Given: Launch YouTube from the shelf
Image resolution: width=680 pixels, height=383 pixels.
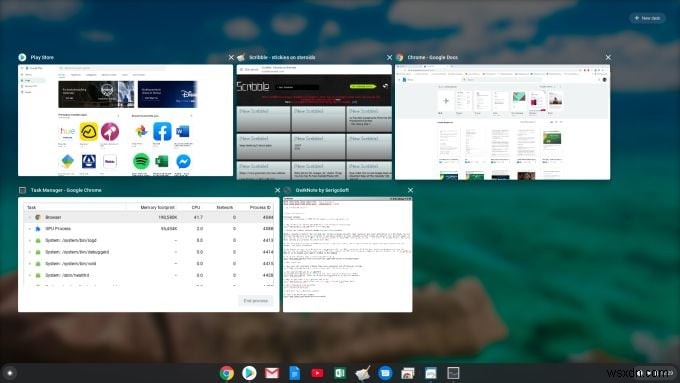Looking at the screenshot, I should 317,373.
